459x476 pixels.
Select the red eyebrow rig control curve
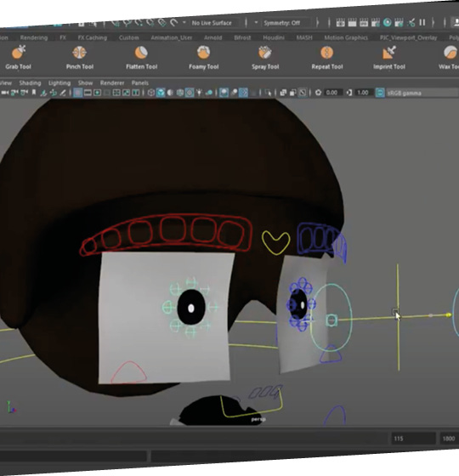166,235
